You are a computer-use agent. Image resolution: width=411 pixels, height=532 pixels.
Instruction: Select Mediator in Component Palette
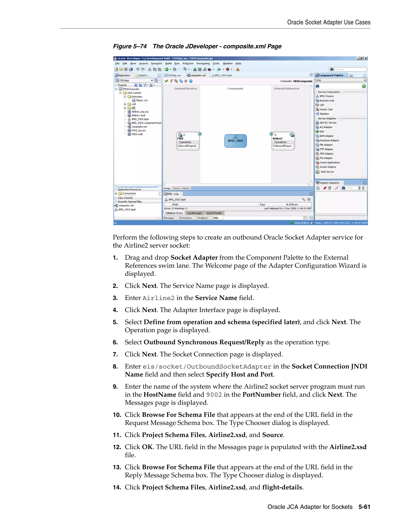(322, 114)
